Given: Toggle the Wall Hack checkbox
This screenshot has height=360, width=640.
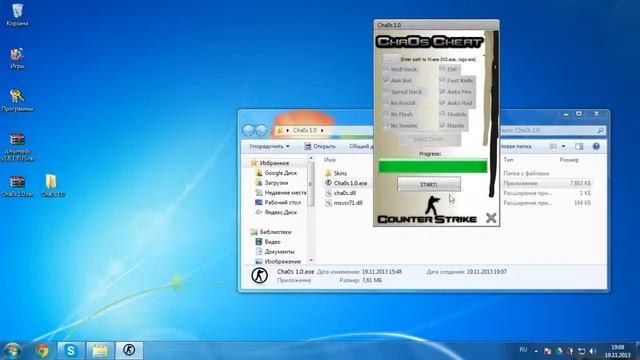Looking at the screenshot, I should tap(387, 69).
